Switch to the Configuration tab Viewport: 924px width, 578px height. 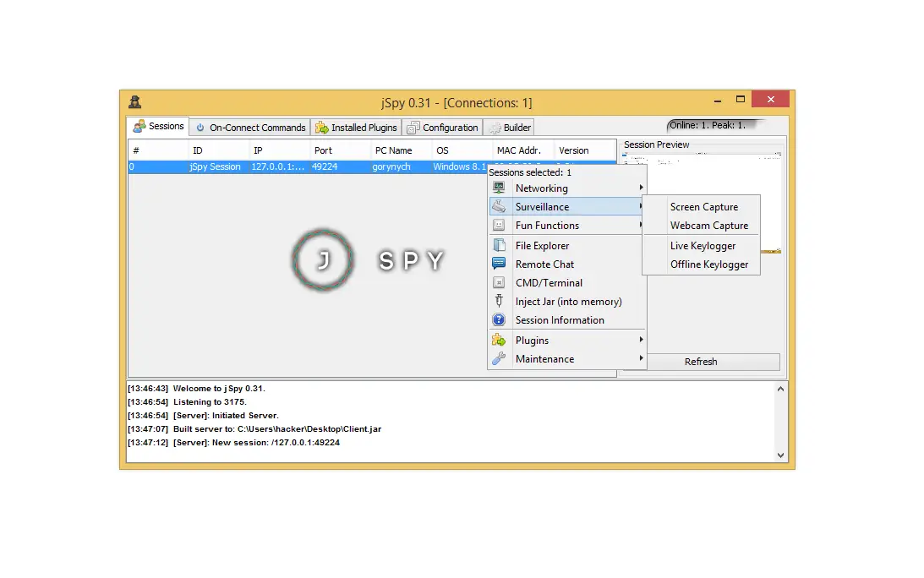[x=442, y=127]
